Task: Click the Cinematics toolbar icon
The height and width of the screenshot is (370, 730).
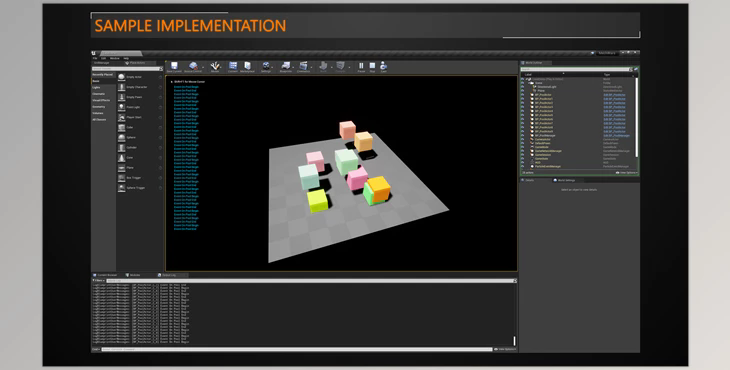Action: point(303,67)
